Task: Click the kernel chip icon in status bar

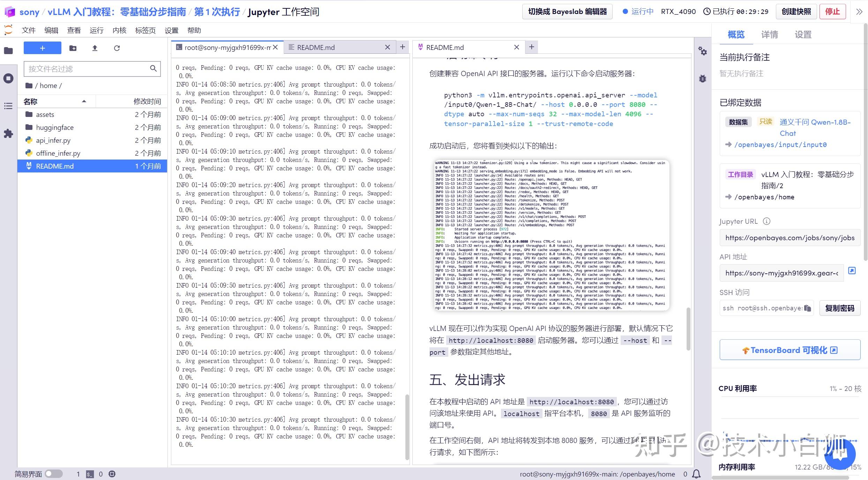Action: pos(112,474)
